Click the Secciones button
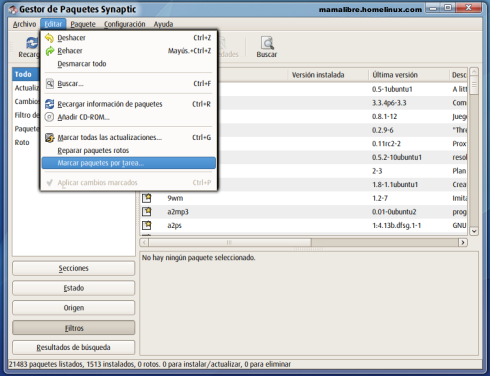This screenshot has height=376, width=490. 74,268
